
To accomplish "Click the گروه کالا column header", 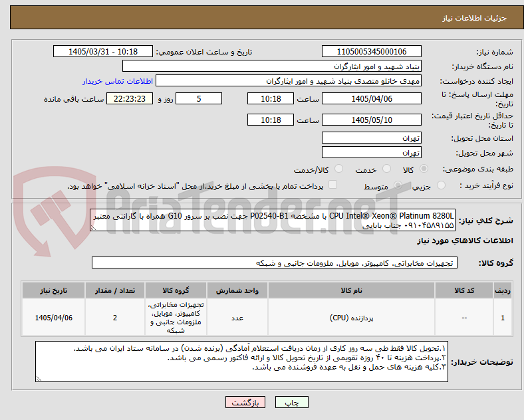I will pyautogui.click(x=176, y=290).
